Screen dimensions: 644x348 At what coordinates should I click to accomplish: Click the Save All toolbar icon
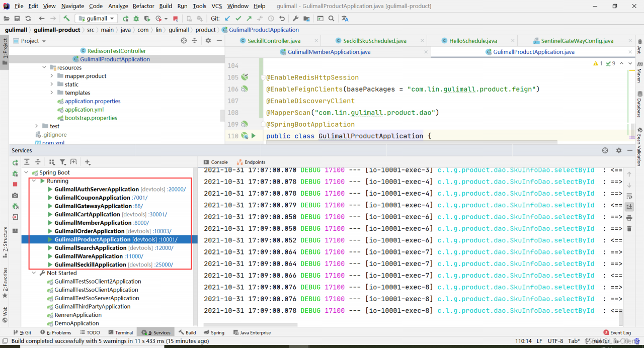pyautogui.click(x=18, y=19)
